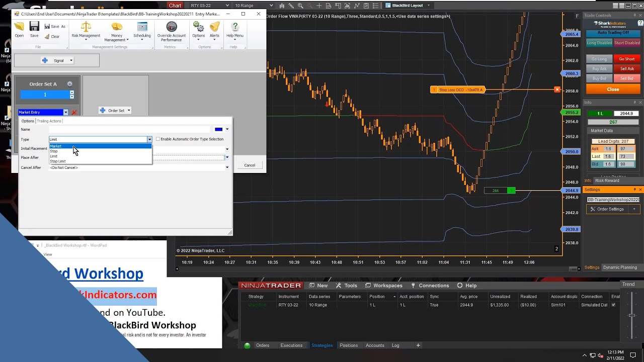
Task: Open Money Management coins icon
Action: coord(117,27)
